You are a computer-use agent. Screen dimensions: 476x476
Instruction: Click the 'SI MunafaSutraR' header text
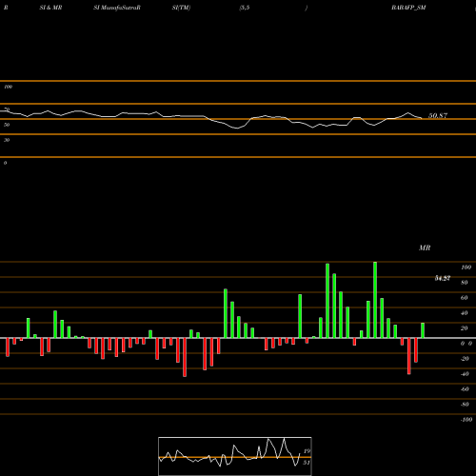tap(117, 8)
